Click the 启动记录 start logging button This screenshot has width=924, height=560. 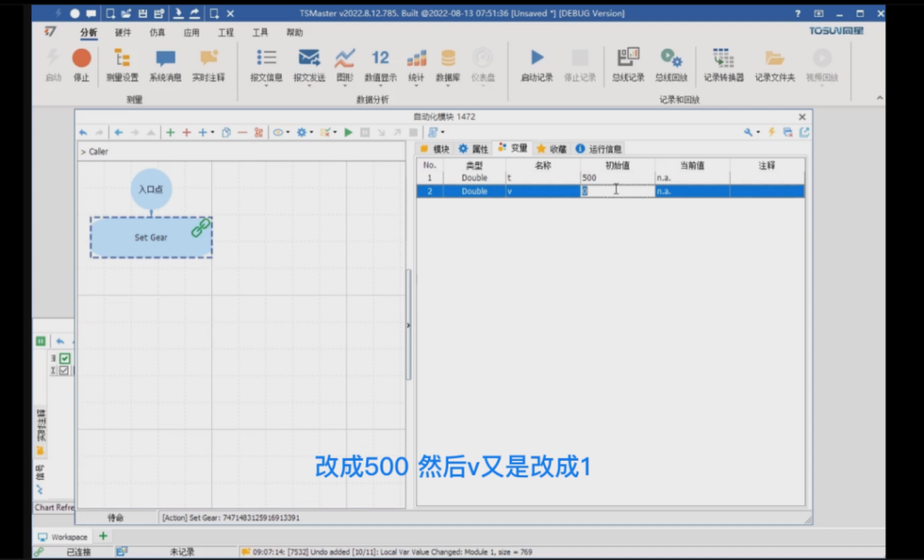click(x=536, y=68)
